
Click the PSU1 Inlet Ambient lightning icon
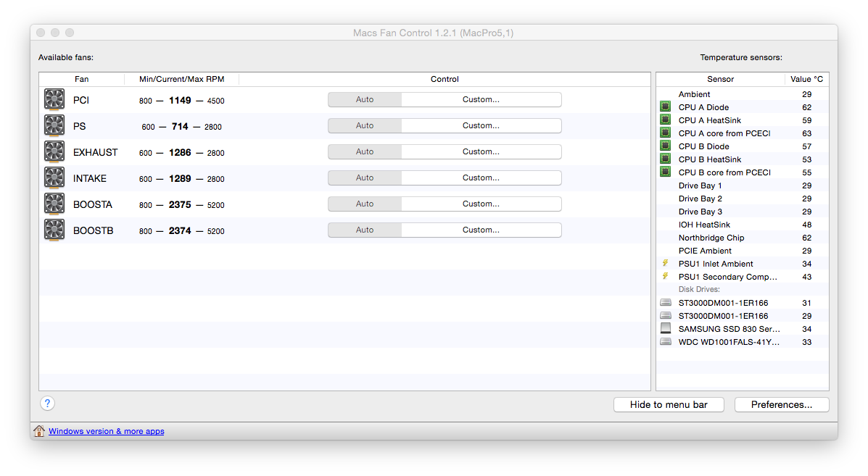point(666,263)
